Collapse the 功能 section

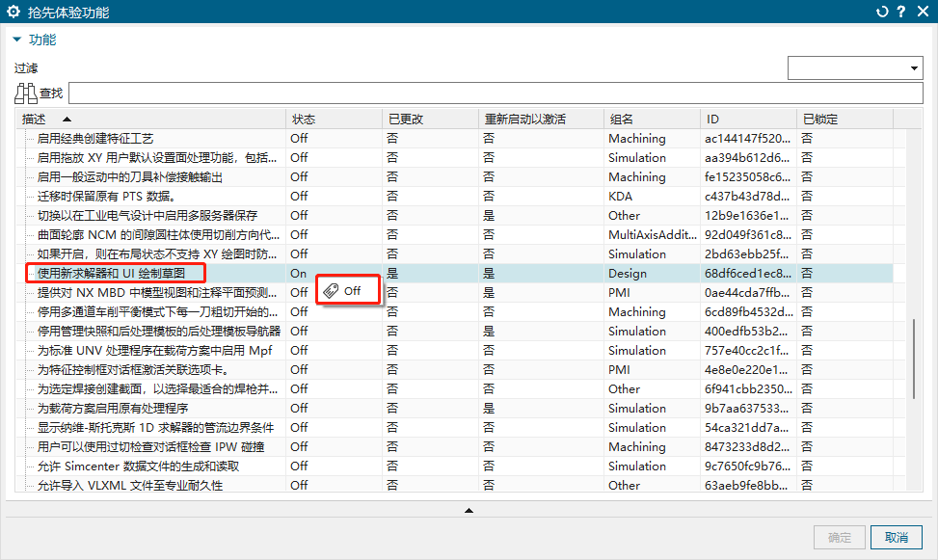coord(16,40)
